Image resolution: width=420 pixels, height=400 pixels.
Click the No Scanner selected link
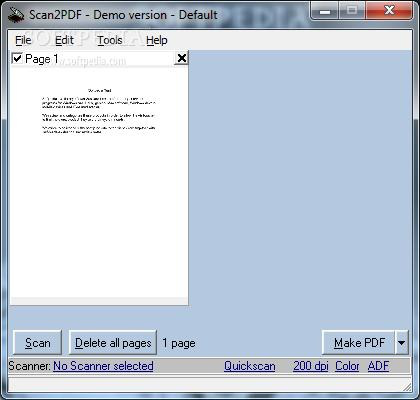(x=103, y=366)
